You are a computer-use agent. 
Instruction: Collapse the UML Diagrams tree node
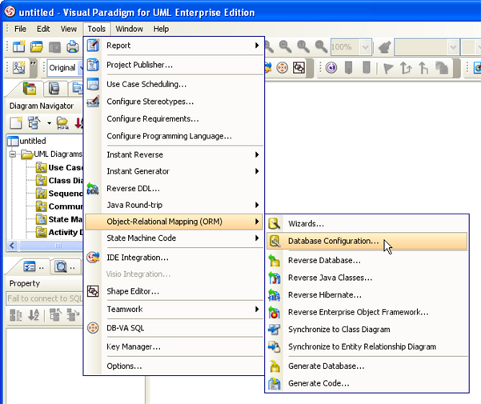tap(12, 154)
